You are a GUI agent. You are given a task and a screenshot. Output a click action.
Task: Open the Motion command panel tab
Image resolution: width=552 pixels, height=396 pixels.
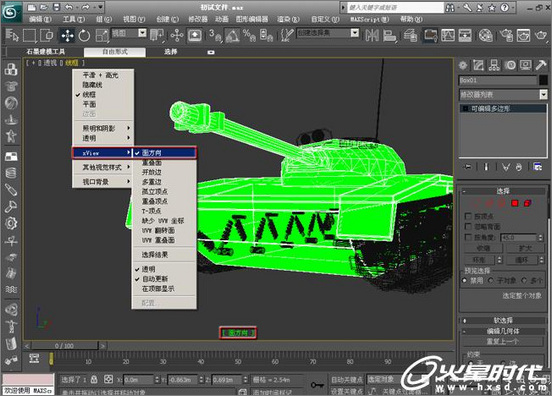point(510,65)
